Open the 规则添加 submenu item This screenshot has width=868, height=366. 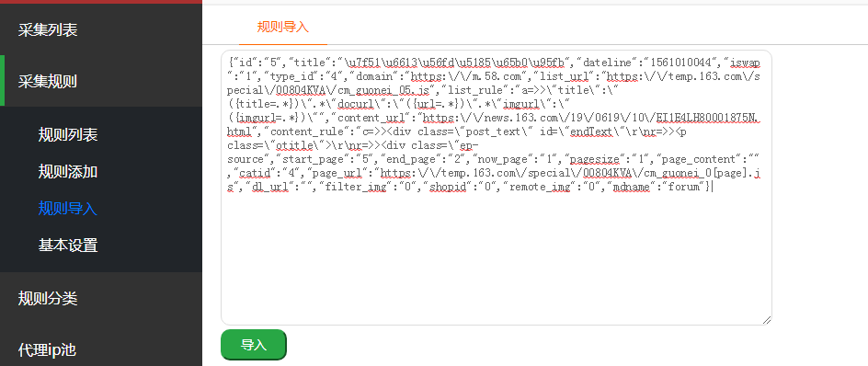[x=67, y=171]
